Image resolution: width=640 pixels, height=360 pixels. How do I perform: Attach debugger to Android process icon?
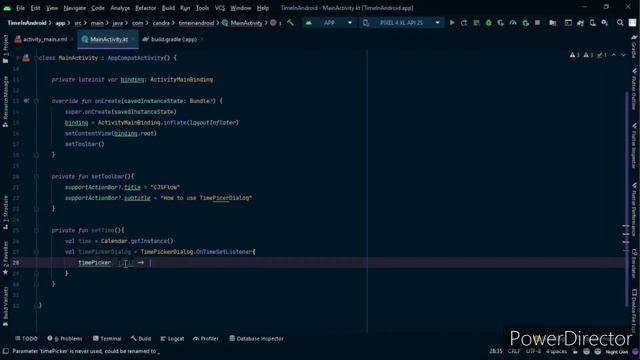(525, 23)
